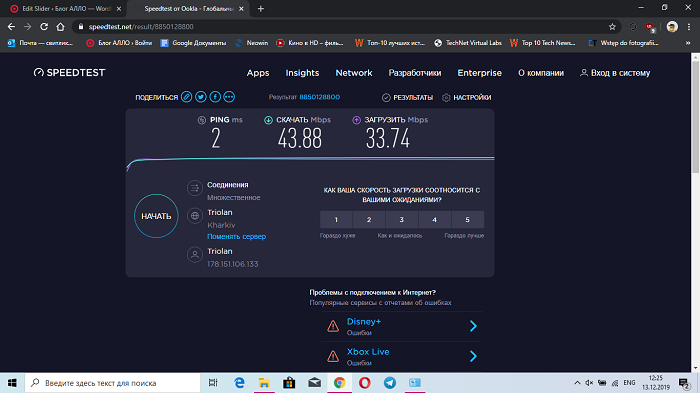The height and width of the screenshot is (393, 700).
Task: Rate speed as 3 Как и ожидалось
Action: point(401,220)
